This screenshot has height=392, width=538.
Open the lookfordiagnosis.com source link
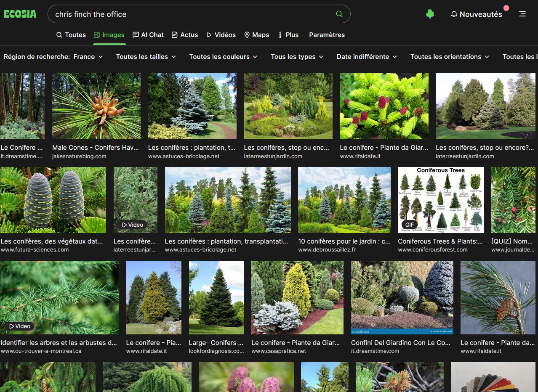216,351
